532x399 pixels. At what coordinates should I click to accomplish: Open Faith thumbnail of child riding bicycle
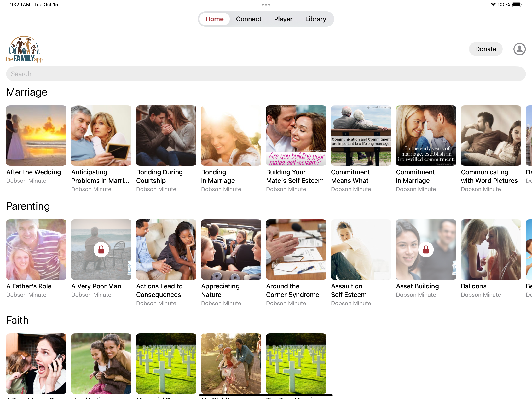click(x=231, y=363)
